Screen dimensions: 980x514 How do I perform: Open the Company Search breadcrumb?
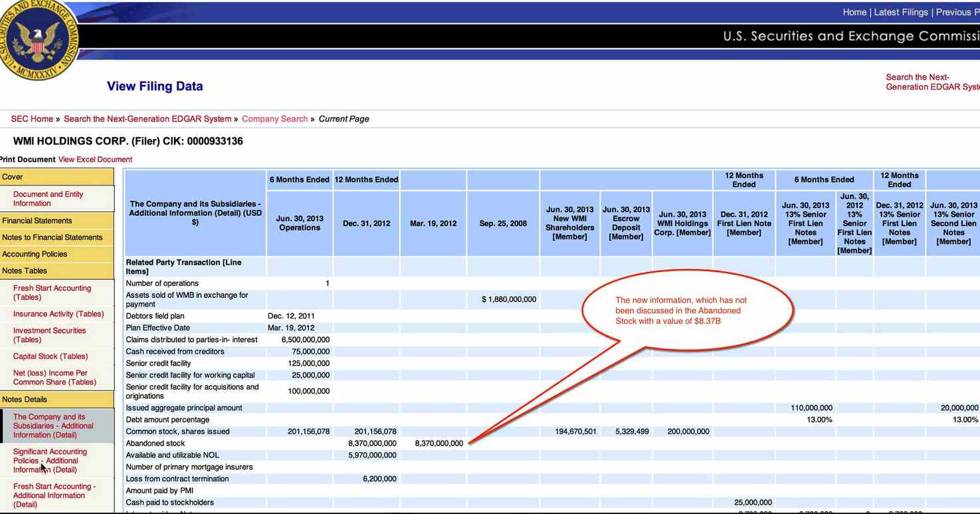274,119
